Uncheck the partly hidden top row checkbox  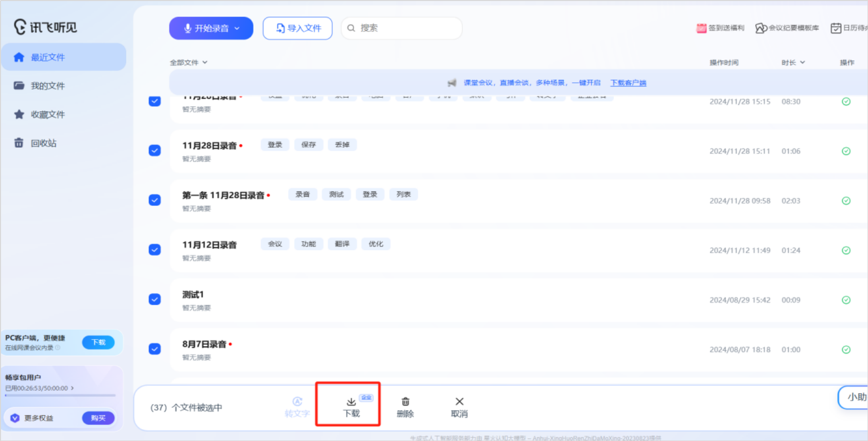point(154,101)
